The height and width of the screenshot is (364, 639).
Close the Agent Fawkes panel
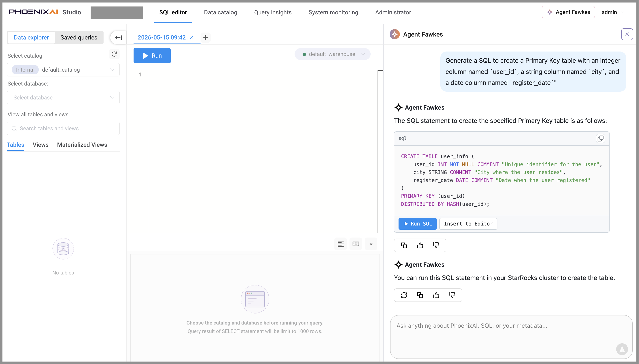[627, 34]
